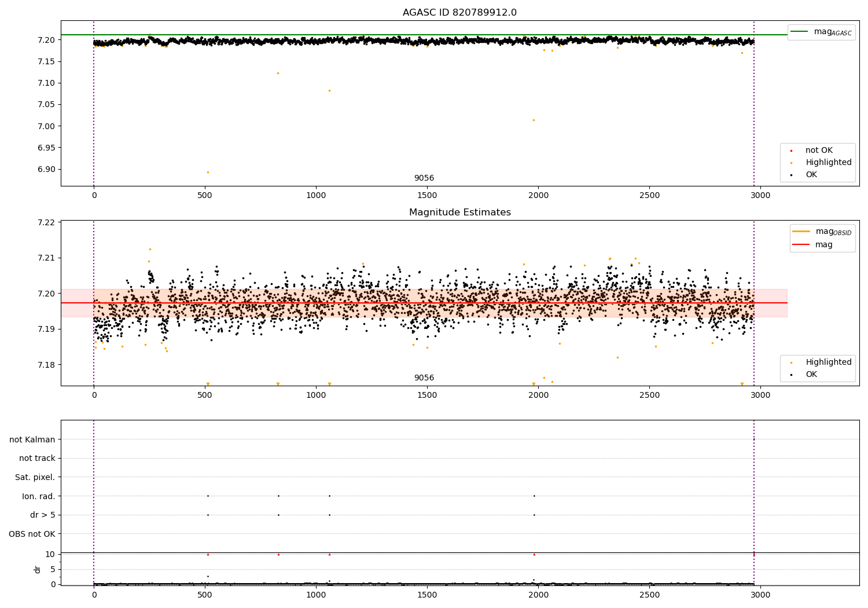Click the 'dr > 5' axis label
868x608 pixels.
43,515
